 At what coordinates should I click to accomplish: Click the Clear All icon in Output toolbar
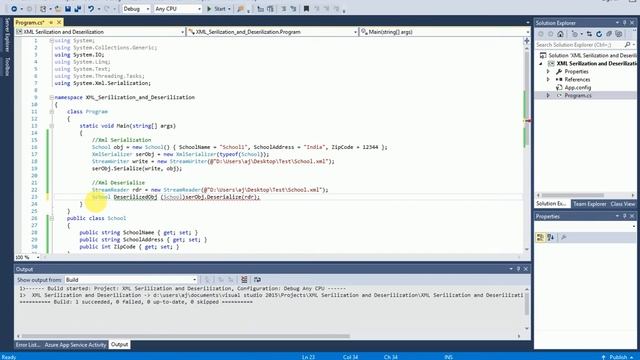point(244,280)
